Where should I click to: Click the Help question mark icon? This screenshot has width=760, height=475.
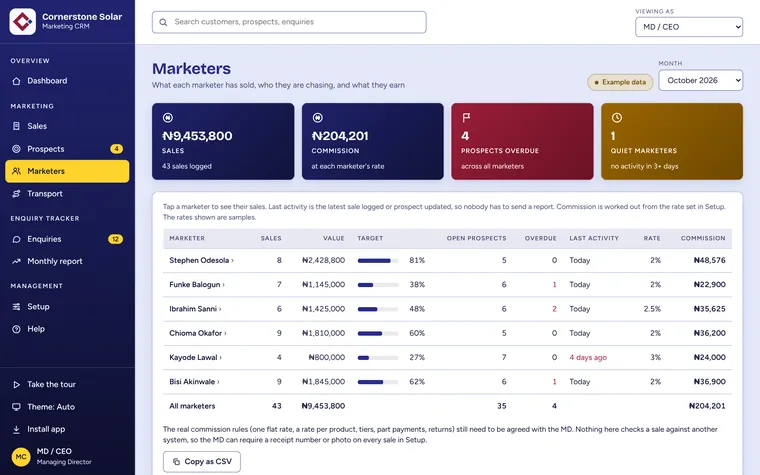[x=16, y=329]
